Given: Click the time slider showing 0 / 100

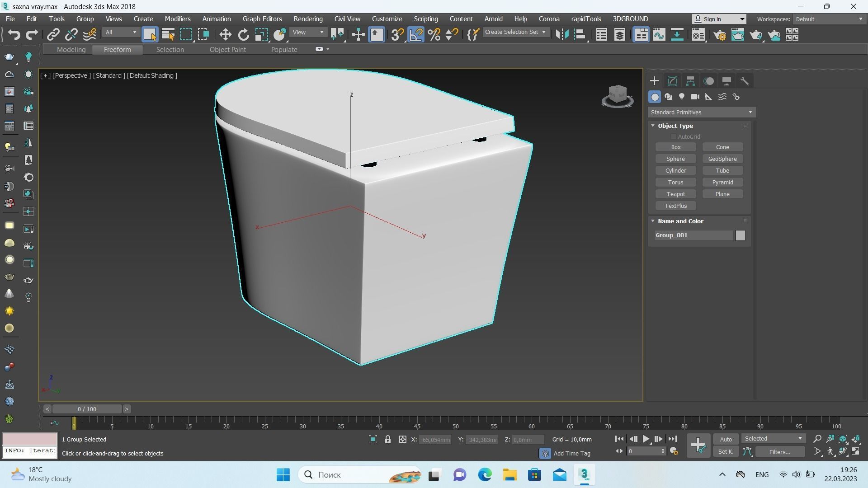Looking at the screenshot, I should coord(87,409).
